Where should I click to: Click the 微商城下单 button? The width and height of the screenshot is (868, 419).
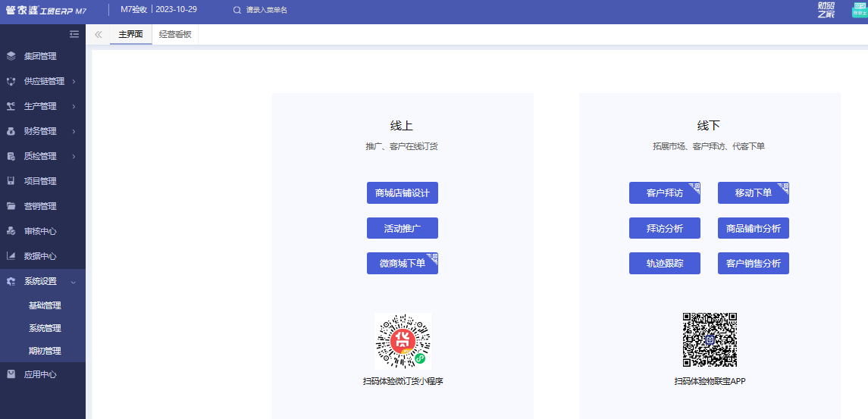pyautogui.click(x=403, y=264)
